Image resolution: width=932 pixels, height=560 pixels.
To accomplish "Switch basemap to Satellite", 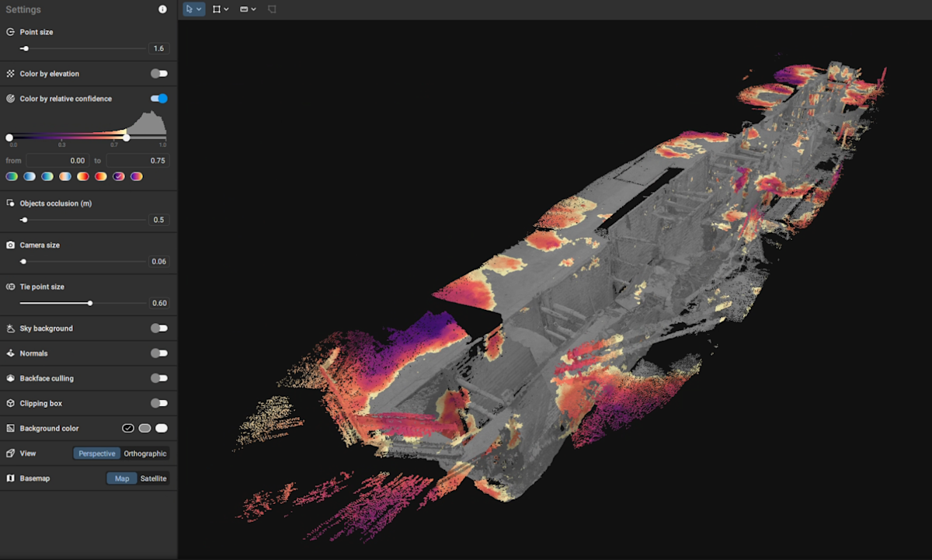I will click(153, 478).
